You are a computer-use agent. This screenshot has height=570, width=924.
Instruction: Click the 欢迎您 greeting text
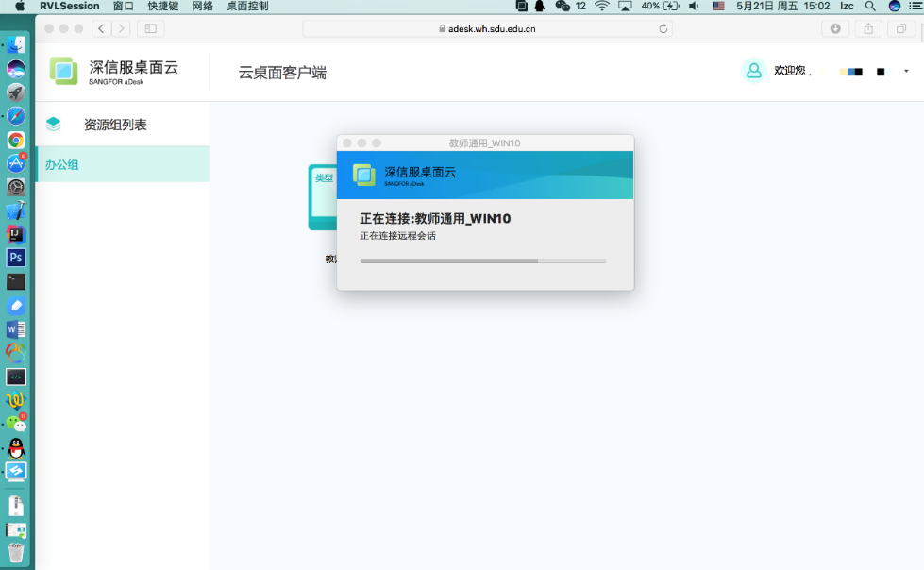[792, 71]
